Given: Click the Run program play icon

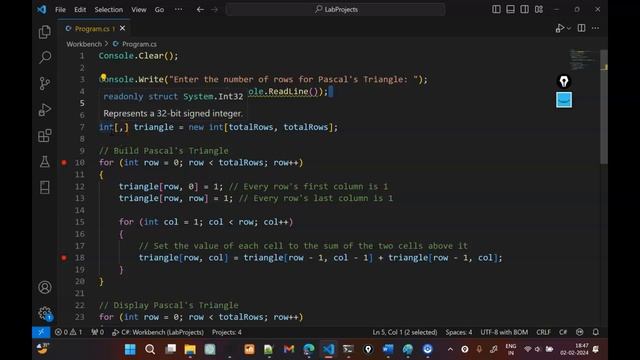Looking at the screenshot, I should click(559, 28).
